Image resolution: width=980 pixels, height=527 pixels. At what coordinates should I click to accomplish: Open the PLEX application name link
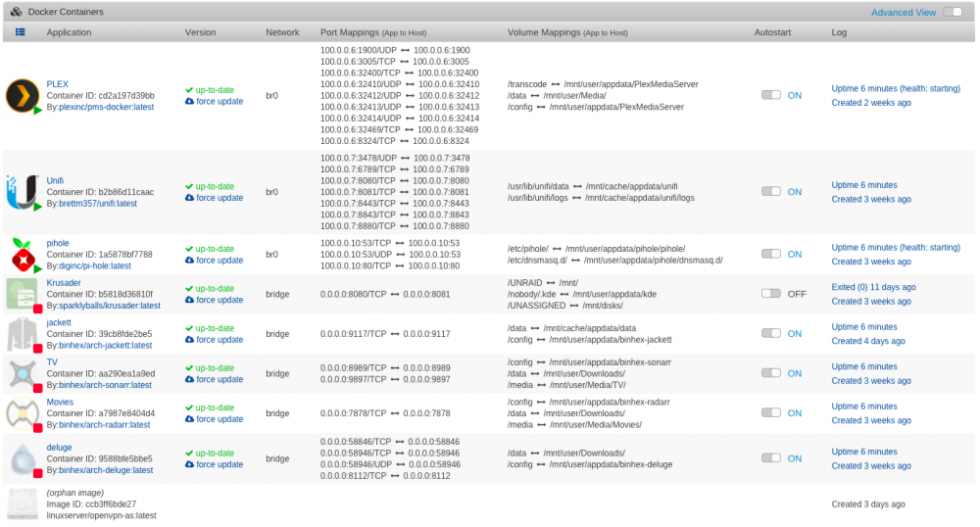[57, 84]
